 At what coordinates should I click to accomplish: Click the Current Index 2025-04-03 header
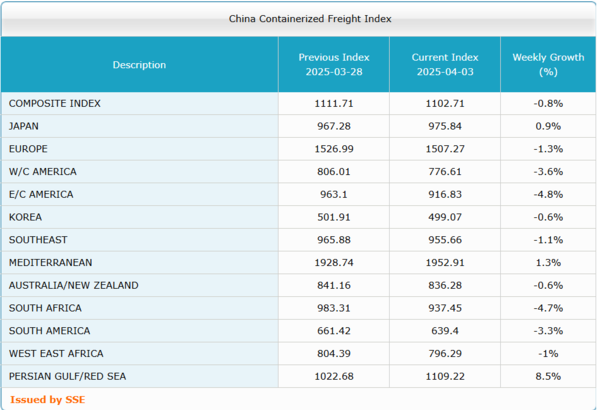[444, 65]
